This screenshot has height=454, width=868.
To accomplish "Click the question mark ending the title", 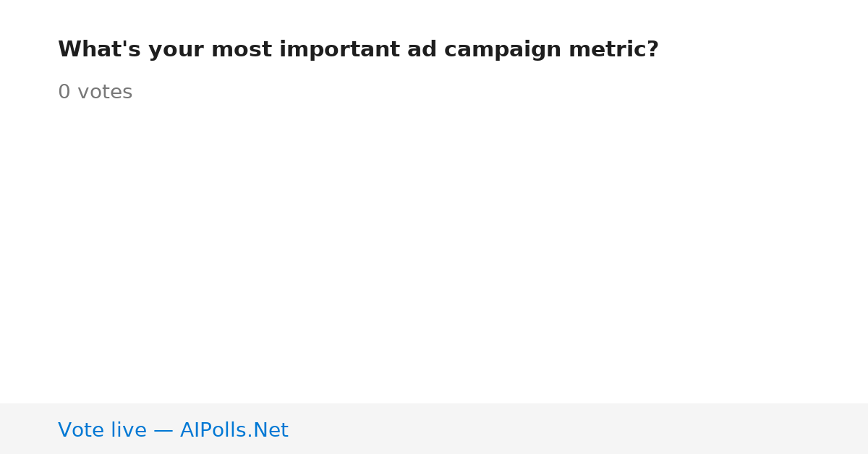I will 653,50.
